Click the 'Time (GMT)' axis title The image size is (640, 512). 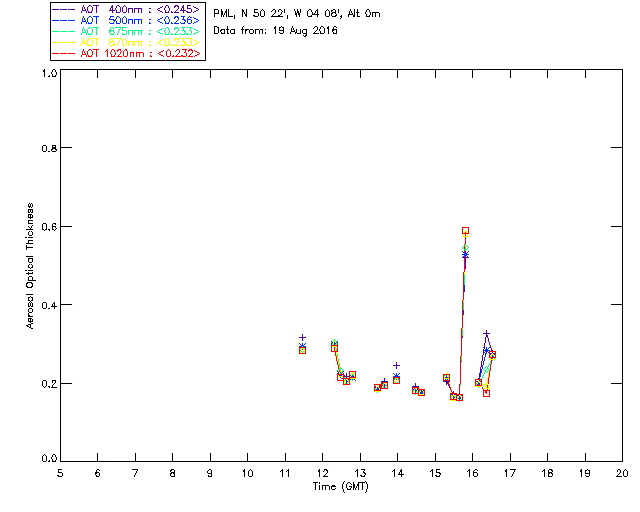[340, 487]
